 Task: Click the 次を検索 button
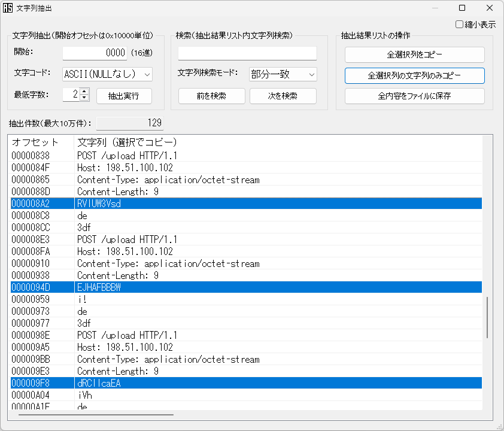click(283, 96)
